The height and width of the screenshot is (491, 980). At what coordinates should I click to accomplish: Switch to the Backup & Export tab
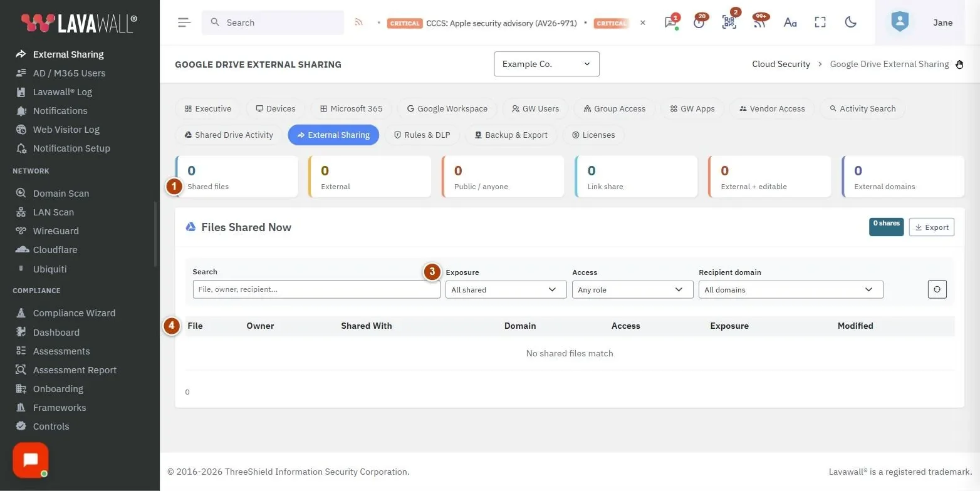click(511, 135)
